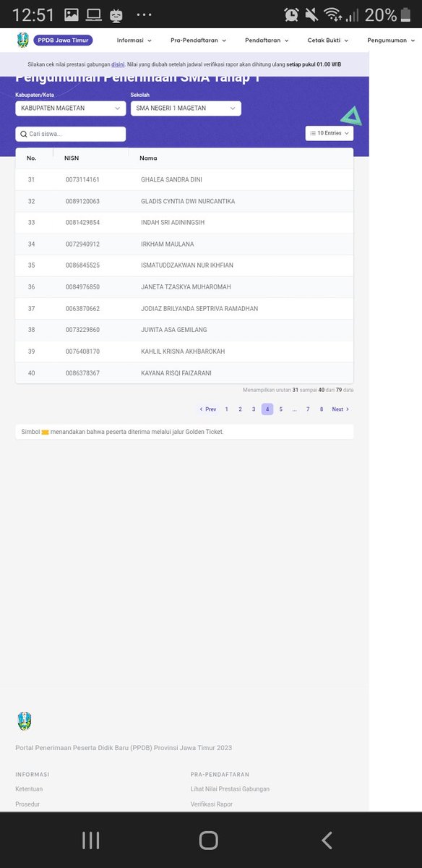The height and width of the screenshot is (868, 422).
Task: Open the 10 Entries dropdown
Action: (330, 133)
